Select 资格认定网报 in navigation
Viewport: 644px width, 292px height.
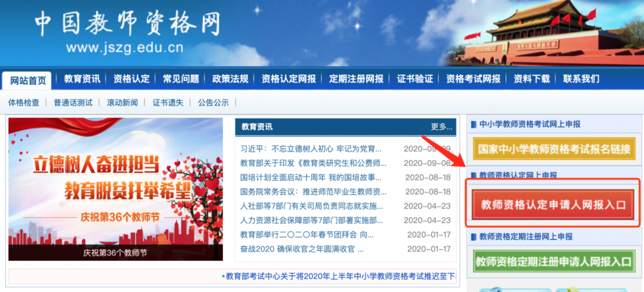click(289, 79)
